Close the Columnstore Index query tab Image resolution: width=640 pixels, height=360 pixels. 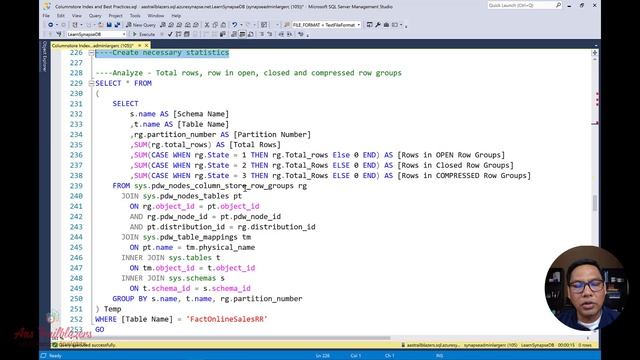[x=147, y=45]
